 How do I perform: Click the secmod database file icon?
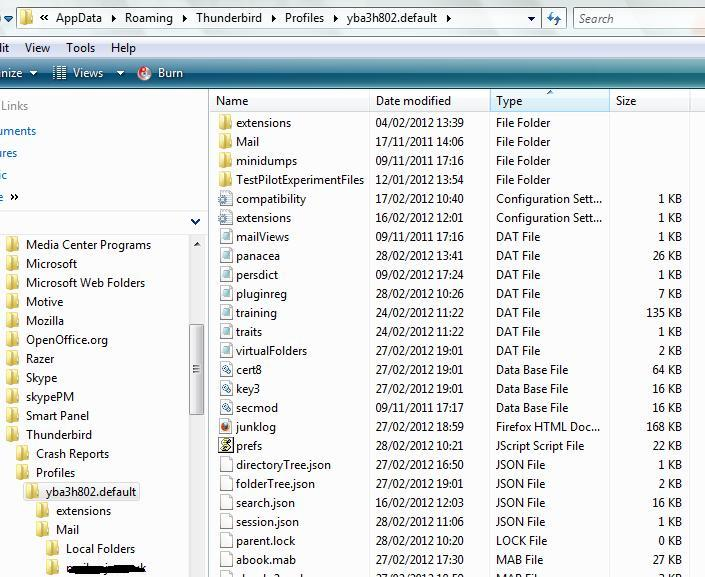coord(225,407)
